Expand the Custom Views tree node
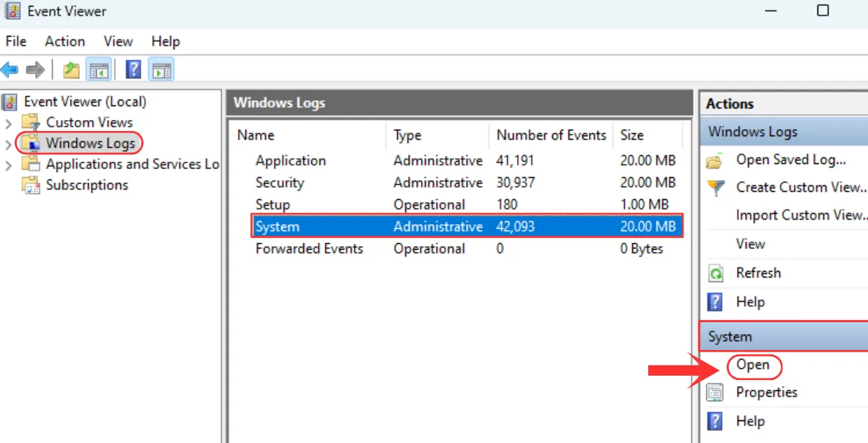 click(8, 123)
